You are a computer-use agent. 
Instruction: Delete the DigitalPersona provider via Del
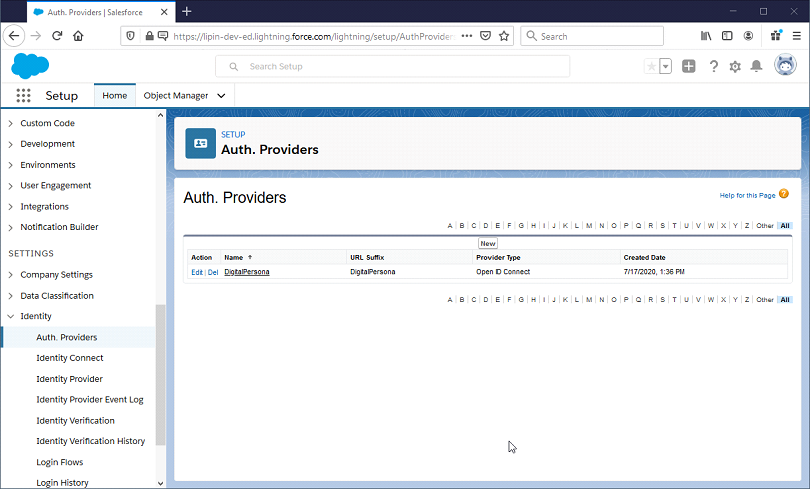[213, 272]
